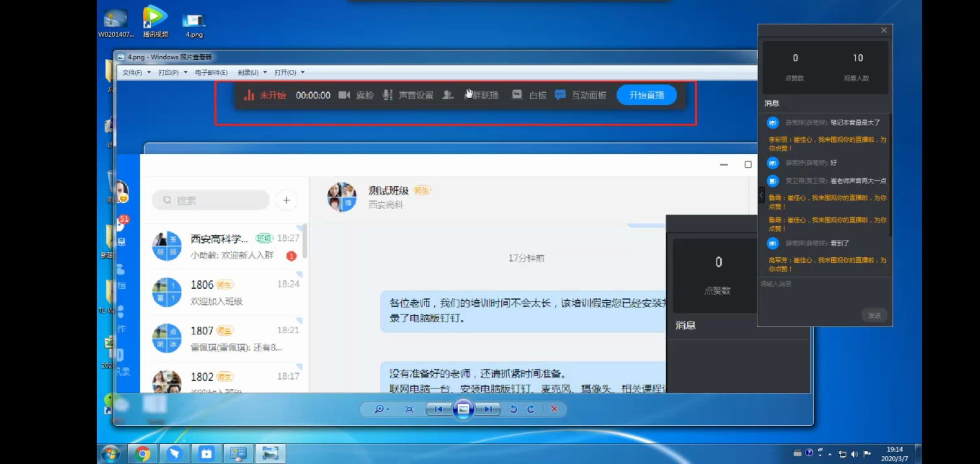This screenshot has height=464, width=980.
Task: Open the Windows Start menu orb
Action: (x=111, y=454)
